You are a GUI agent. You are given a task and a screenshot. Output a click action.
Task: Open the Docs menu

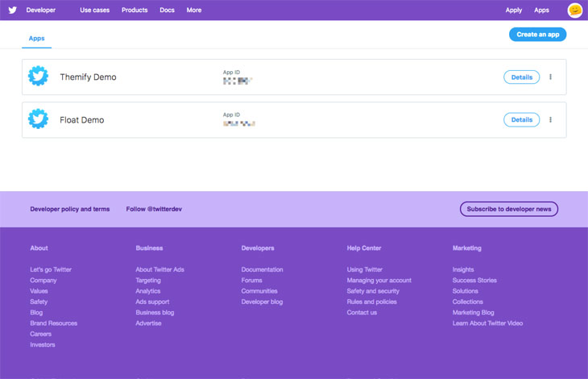click(x=168, y=10)
